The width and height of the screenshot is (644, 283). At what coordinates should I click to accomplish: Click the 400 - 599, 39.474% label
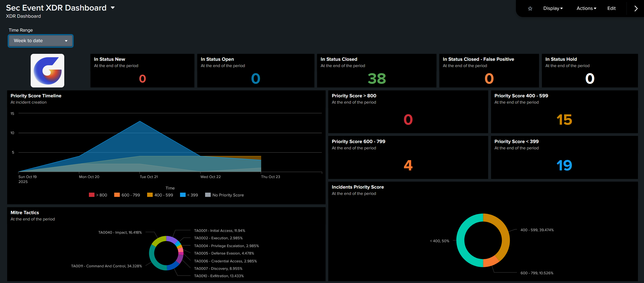(537, 230)
